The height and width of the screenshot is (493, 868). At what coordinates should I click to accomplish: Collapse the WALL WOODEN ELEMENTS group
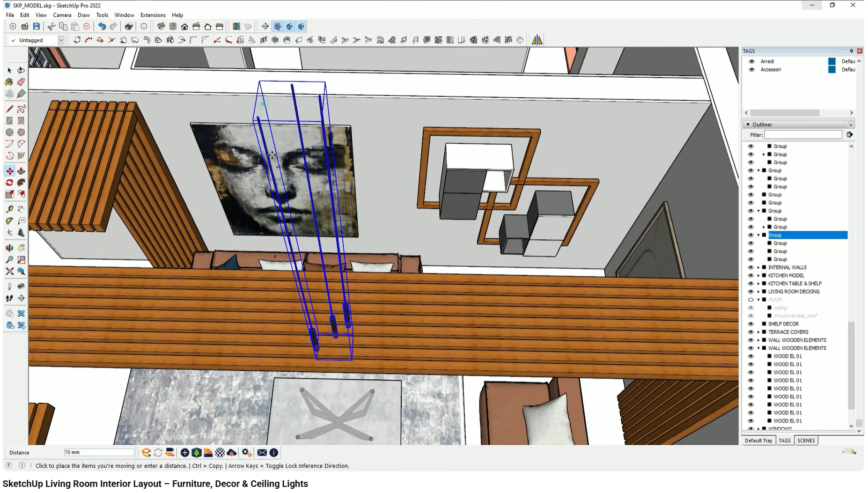point(758,348)
